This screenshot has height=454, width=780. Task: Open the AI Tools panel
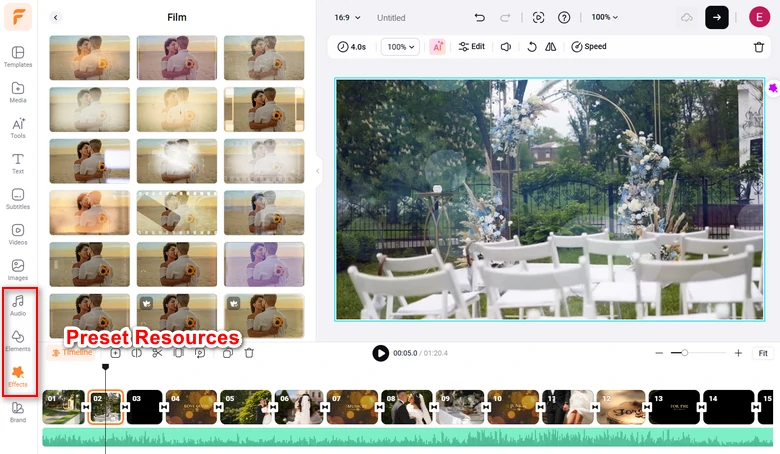(x=18, y=128)
